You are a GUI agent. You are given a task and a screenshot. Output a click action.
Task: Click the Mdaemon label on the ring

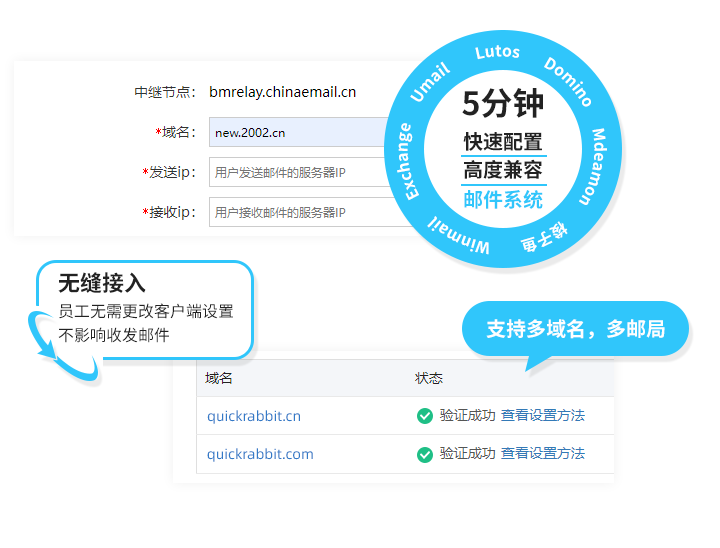coord(603,166)
